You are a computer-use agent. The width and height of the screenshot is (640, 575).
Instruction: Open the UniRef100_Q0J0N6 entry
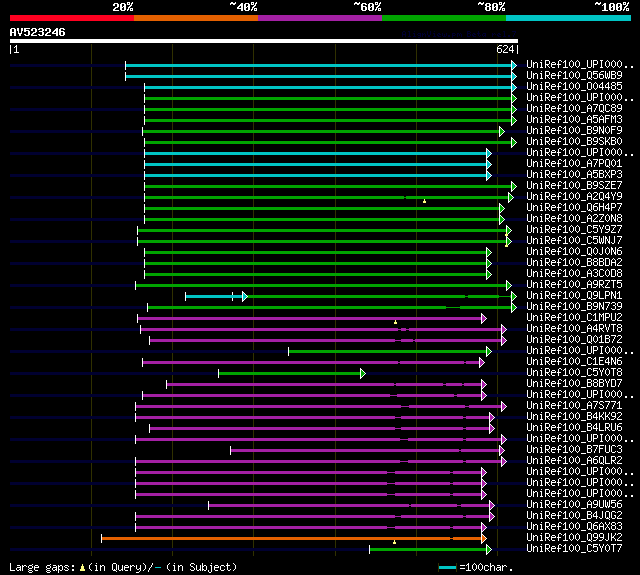coord(574,252)
